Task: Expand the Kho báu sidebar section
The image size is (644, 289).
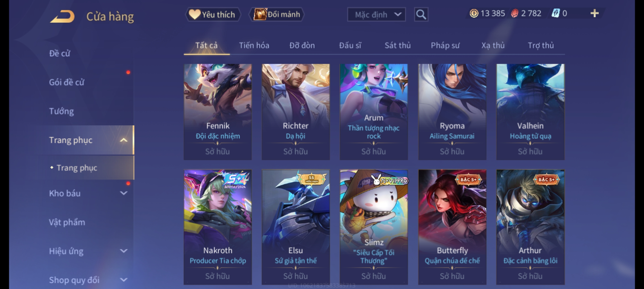Action: 124,193
